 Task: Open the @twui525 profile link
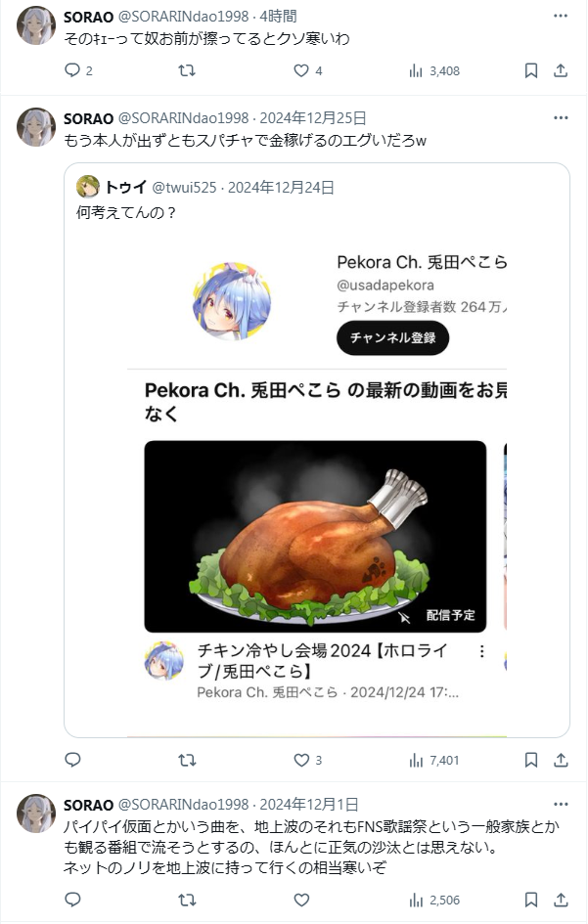pos(184,188)
